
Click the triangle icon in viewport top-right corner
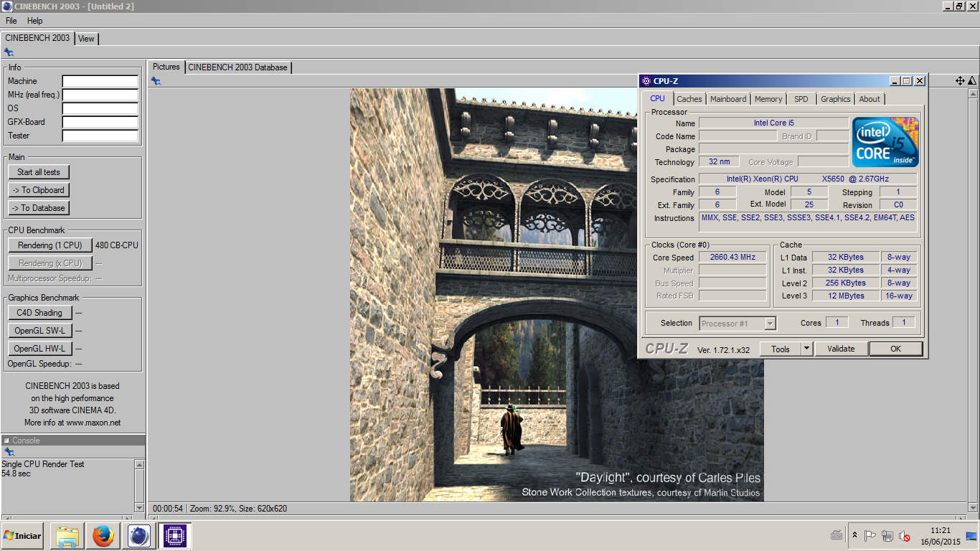[972, 81]
